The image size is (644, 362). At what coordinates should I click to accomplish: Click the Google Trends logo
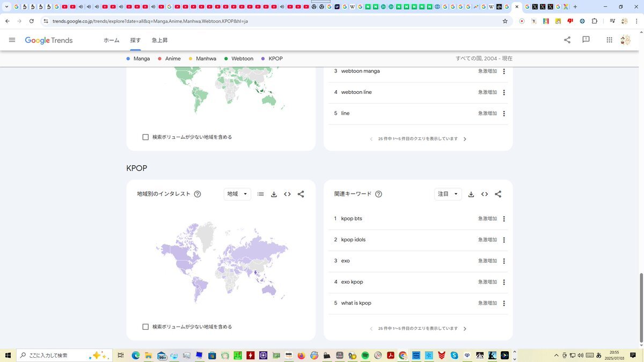point(49,40)
